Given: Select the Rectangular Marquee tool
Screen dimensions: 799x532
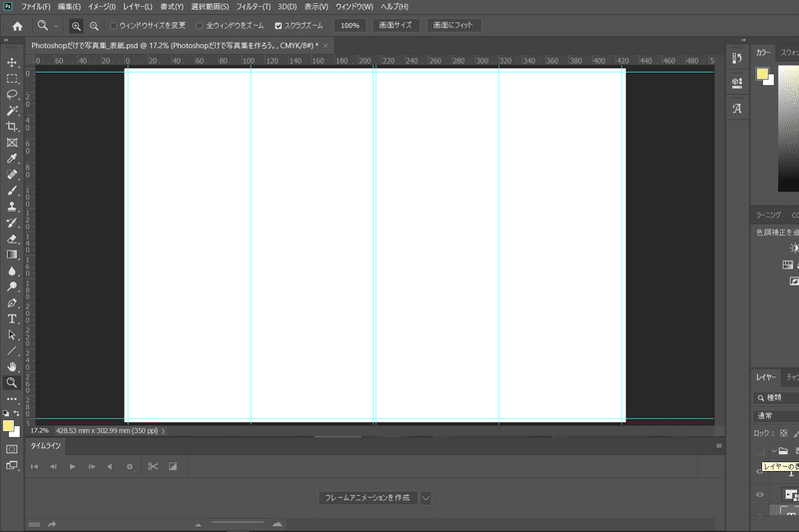Looking at the screenshot, I should tap(12, 79).
